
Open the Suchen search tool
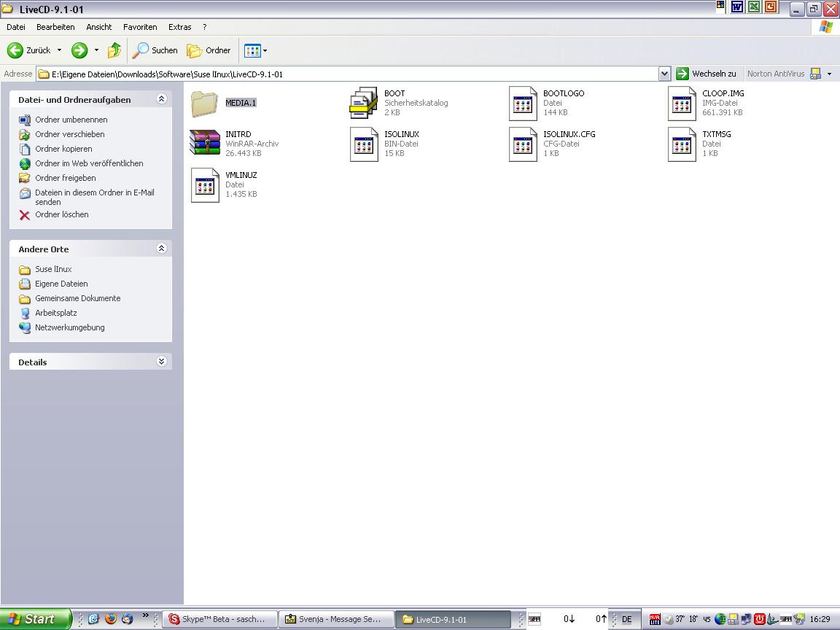(155, 50)
